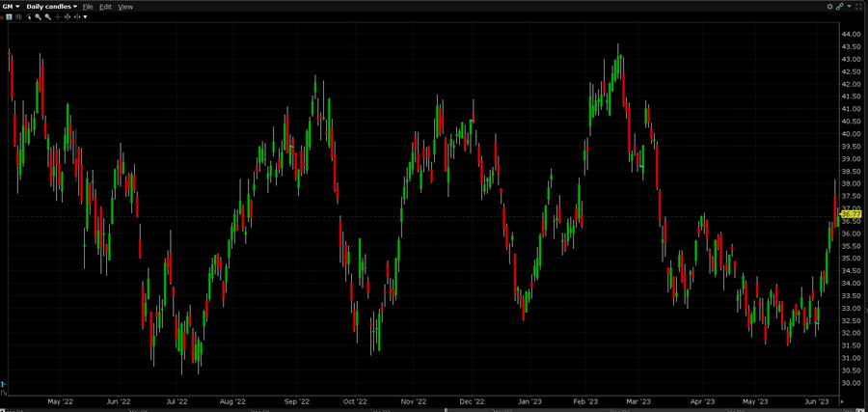The image size is (868, 412).
Task: Click the red X icon in the chart toolbar
Action: [2, 16]
